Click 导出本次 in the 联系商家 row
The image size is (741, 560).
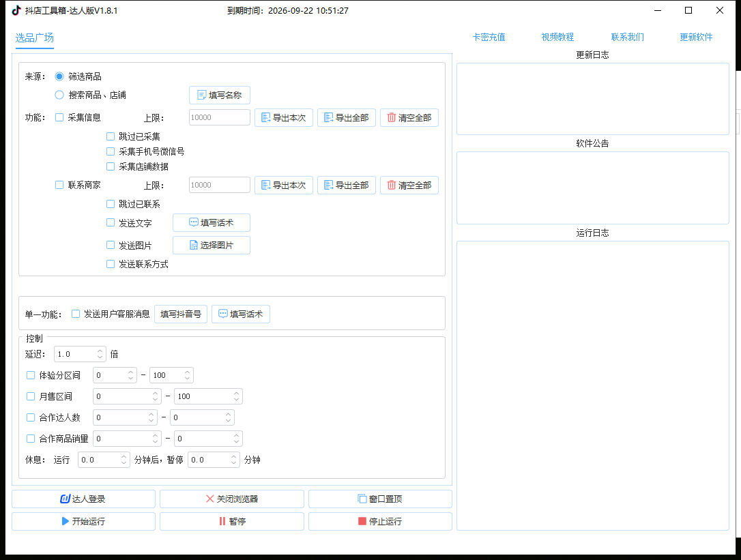tap(284, 186)
